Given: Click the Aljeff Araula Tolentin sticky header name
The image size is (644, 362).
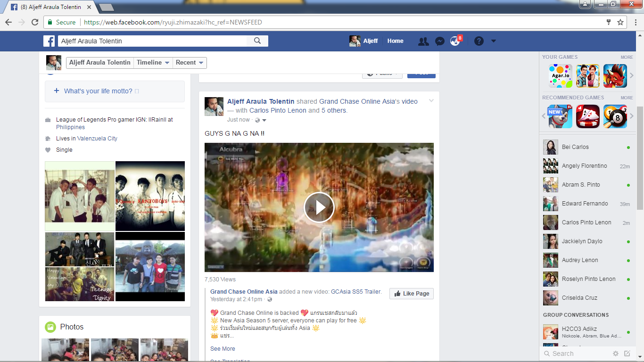Looking at the screenshot, I should (100, 63).
